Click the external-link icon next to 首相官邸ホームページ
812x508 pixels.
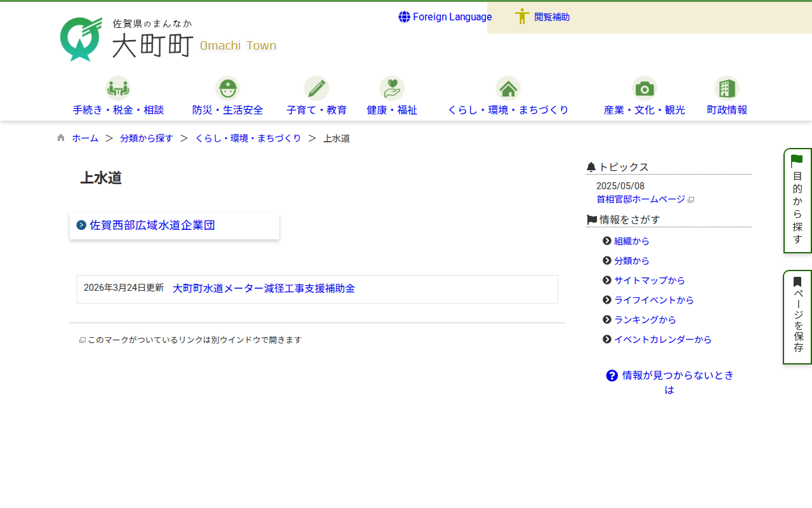click(691, 199)
